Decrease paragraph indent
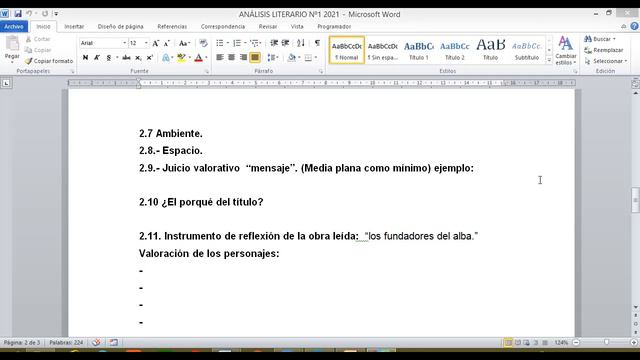 274,43
